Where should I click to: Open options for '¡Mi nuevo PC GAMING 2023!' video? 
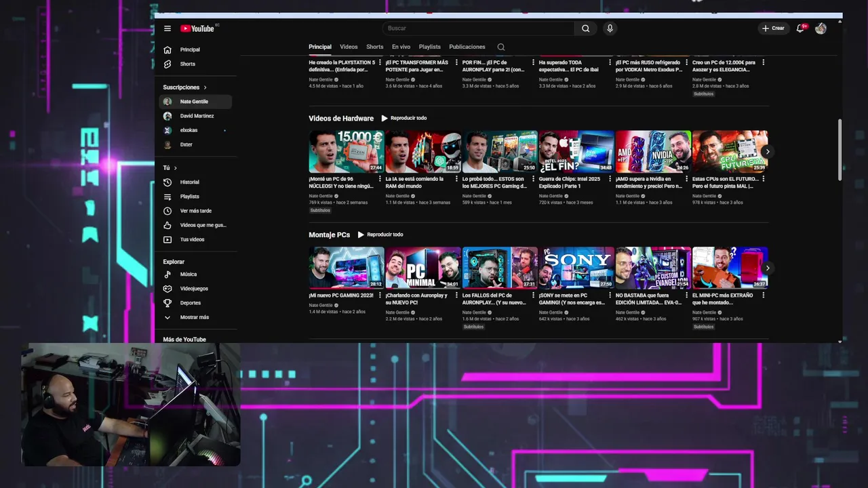tap(380, 296)
